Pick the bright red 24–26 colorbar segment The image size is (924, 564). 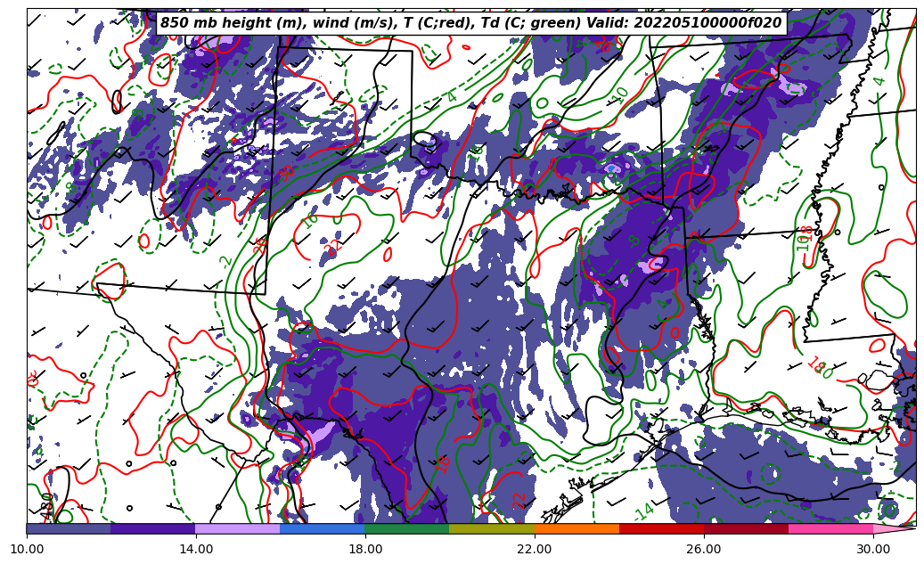click(661, 528)
